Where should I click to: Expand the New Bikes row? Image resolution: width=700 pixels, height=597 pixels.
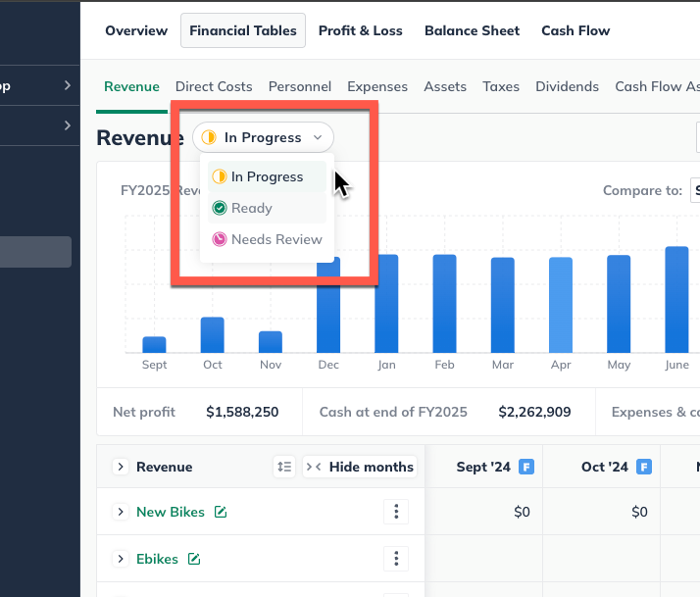(121, 512)
